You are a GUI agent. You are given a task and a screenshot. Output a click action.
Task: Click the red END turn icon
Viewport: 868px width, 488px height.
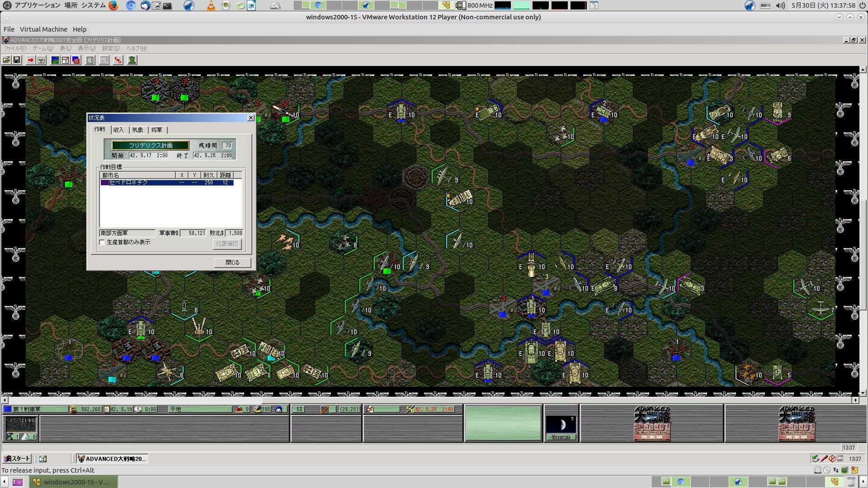[x=118, y=60]
